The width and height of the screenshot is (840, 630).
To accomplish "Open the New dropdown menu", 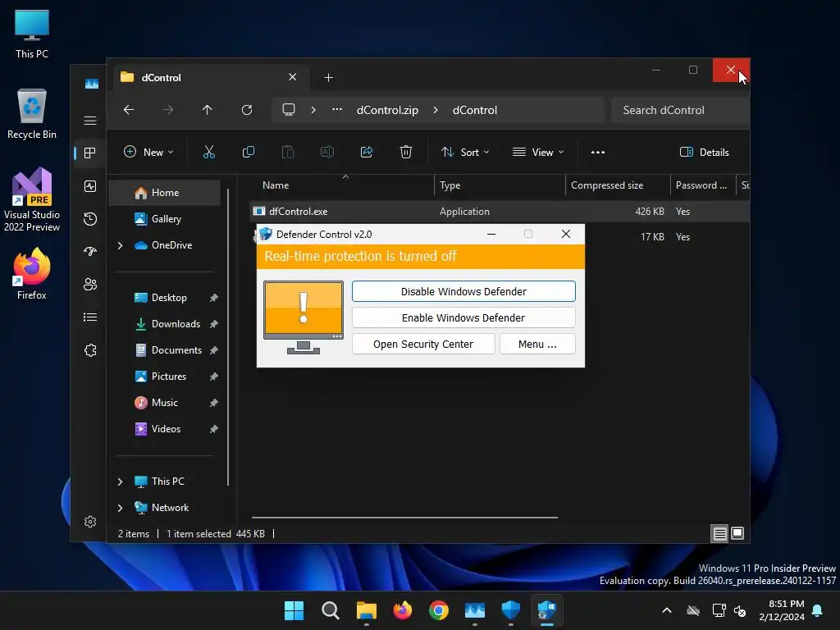I will pyautogui.click(x=148, y=152).
